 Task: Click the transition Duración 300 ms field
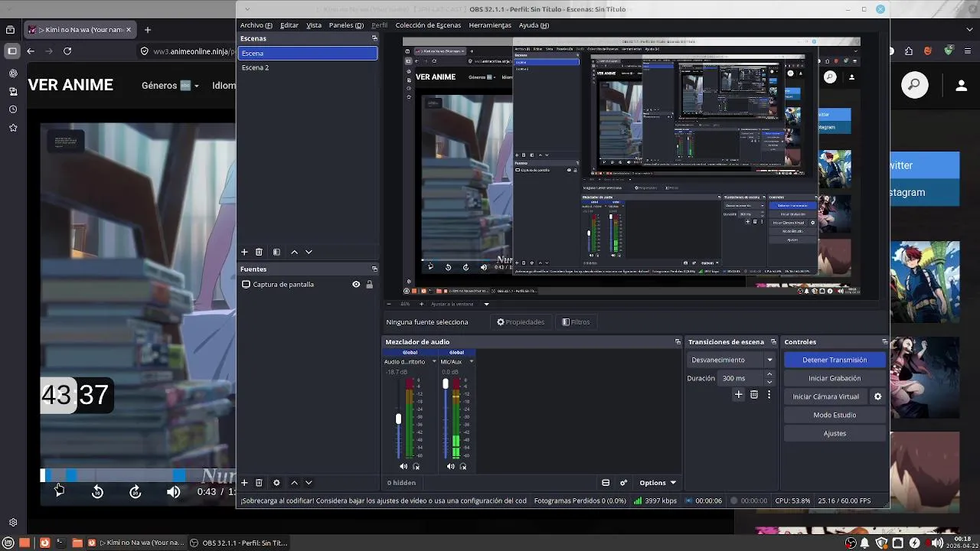click(x=741, y=378)
